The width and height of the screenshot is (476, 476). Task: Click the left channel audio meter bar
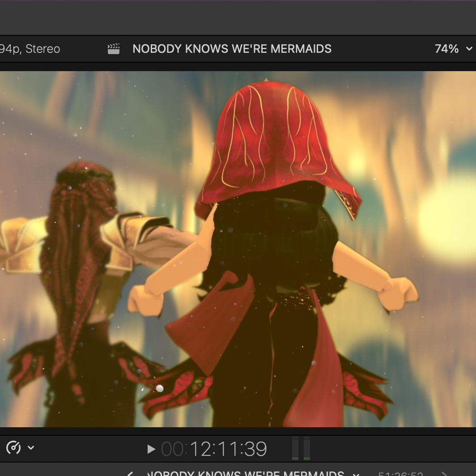coord(295,448)
